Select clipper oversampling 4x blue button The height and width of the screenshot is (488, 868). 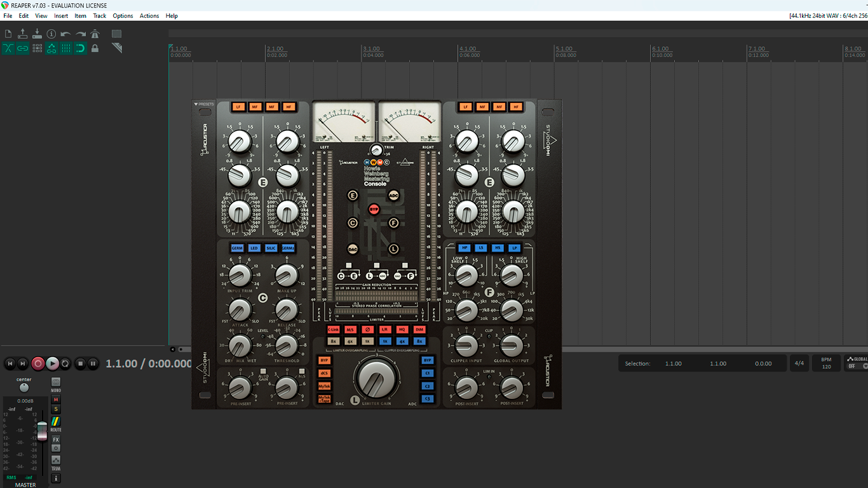click(x=402, y=341)
